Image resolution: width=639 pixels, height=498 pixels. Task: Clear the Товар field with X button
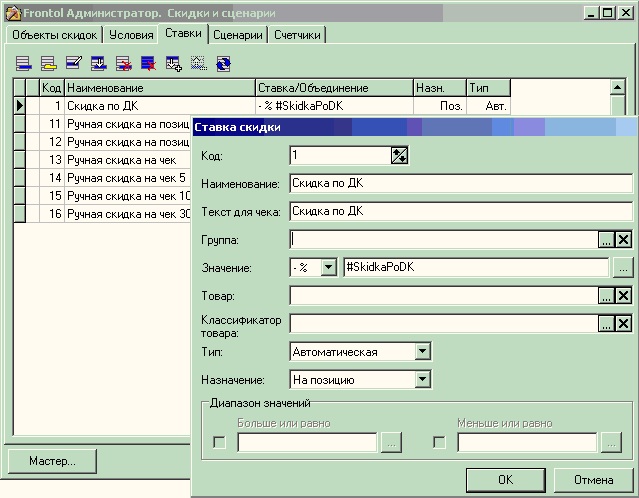(624, 295)
